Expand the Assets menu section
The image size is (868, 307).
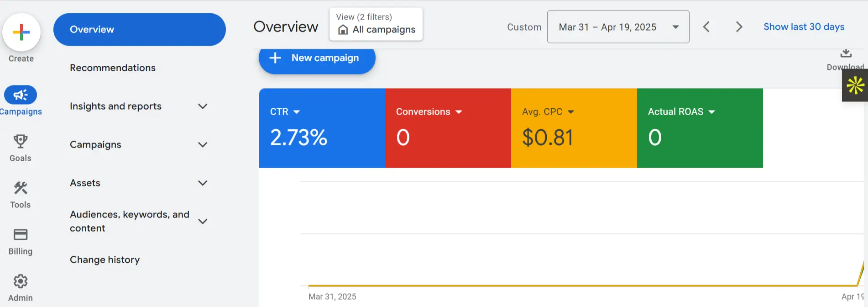coord(203,183)
